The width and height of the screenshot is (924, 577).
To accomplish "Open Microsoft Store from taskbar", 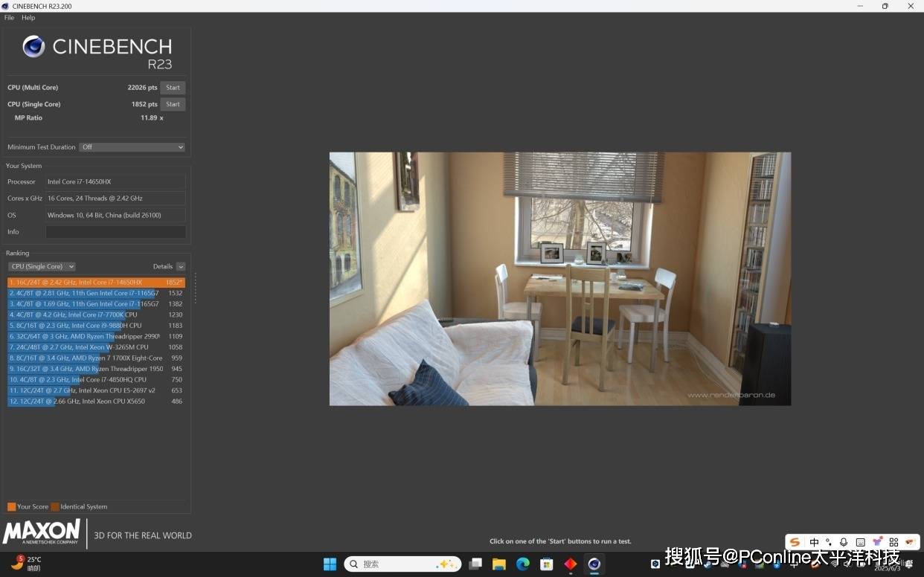I will pos(546,564).
